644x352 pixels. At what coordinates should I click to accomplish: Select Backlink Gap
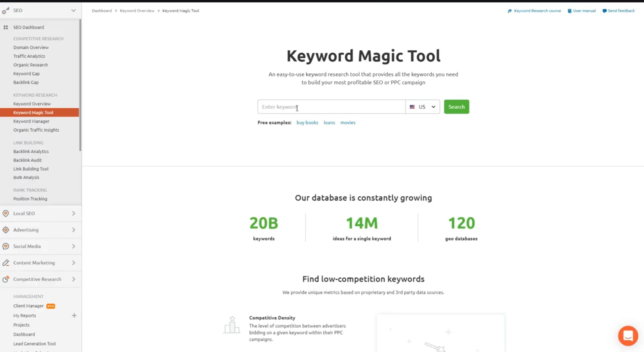pos(26,82)
